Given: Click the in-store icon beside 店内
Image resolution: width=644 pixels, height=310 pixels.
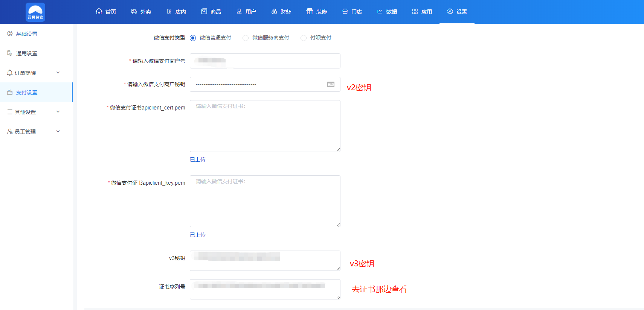Looking at the screenshot, I should [x=169, y=11].
